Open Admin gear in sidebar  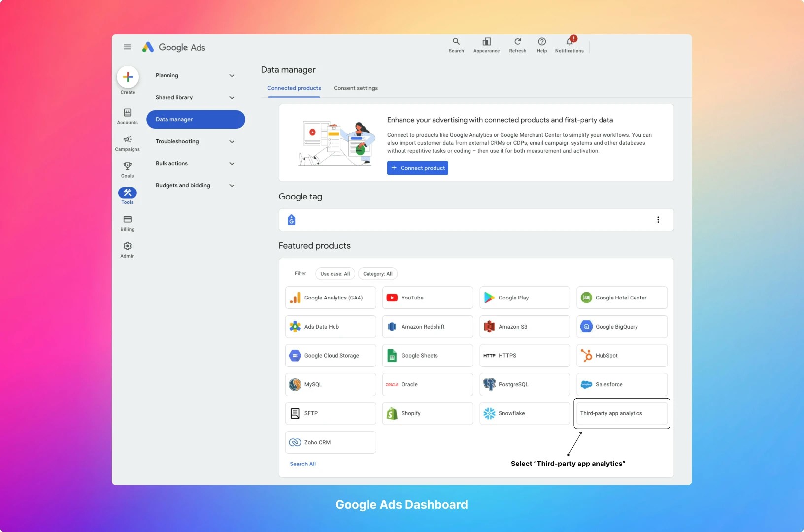pyautogui.click(x=127, y=250)
